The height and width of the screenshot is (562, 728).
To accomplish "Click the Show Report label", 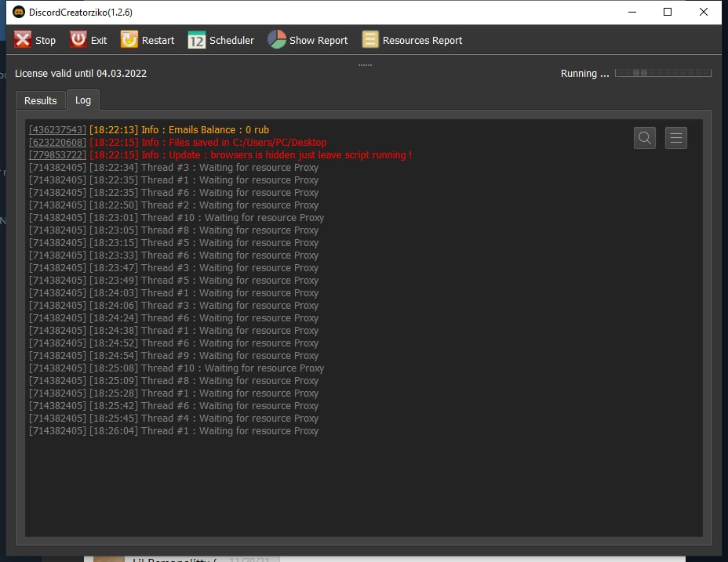I will tap(318, 41).
